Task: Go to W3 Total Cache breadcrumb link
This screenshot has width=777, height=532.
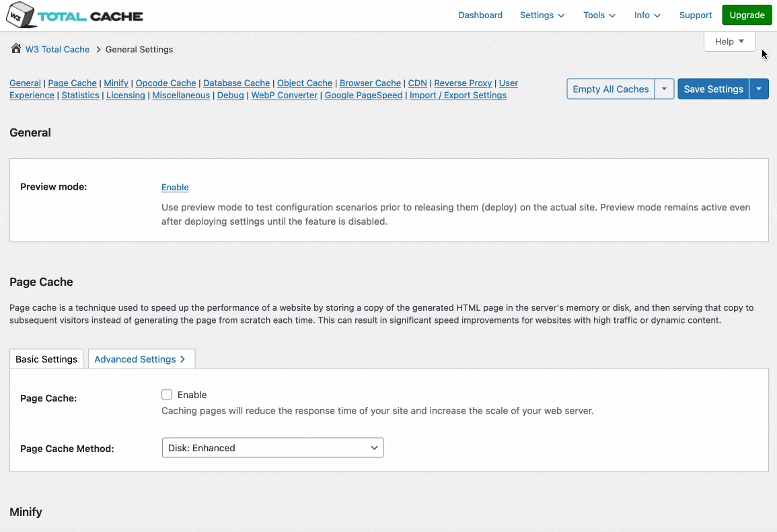Action: pos(57,49)
